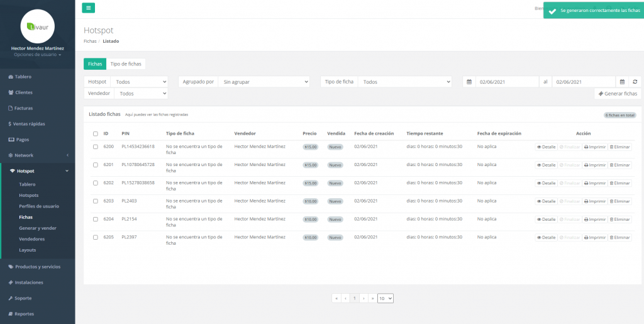
Task: Sort by the Precio column header
Action: click(309, 133)
